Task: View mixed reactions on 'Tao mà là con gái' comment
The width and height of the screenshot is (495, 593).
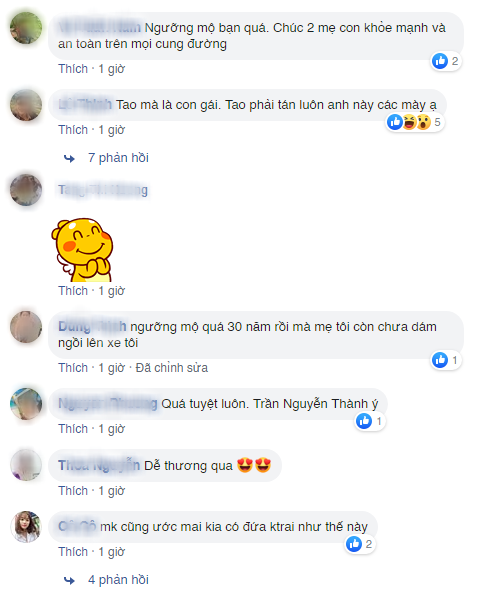Action: (x=414, y=122)
